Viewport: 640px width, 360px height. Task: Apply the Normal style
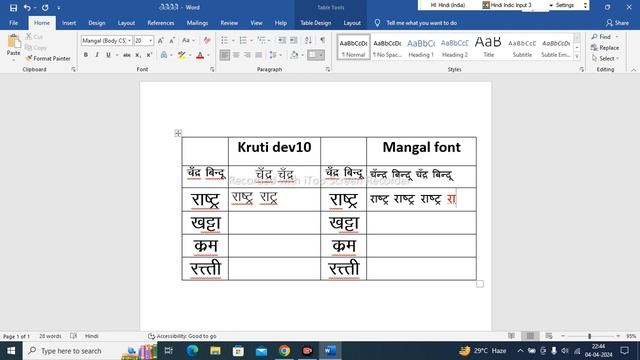[x=353, y=47]
